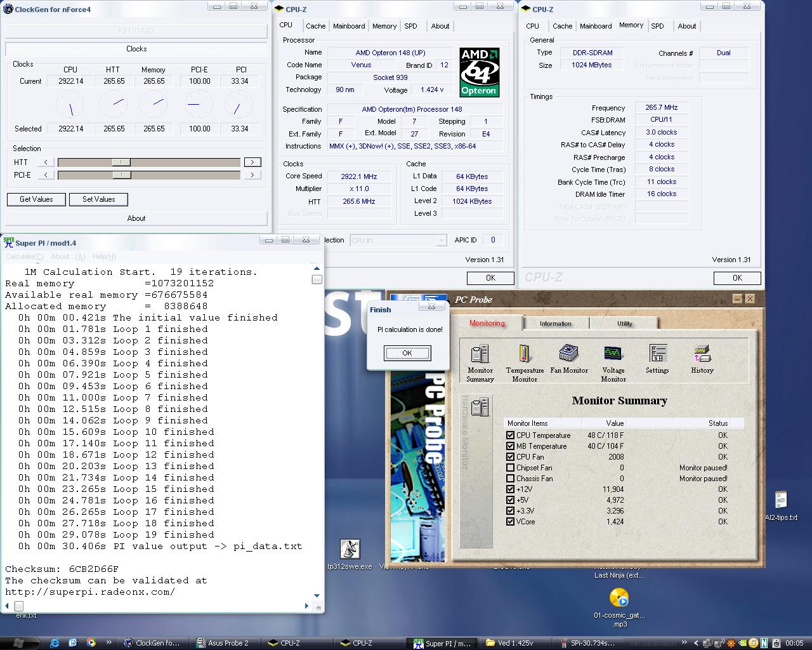Switch to the Cache tab in left CPU-Z
The image size is (812, 650).
[x=315, y=26]
